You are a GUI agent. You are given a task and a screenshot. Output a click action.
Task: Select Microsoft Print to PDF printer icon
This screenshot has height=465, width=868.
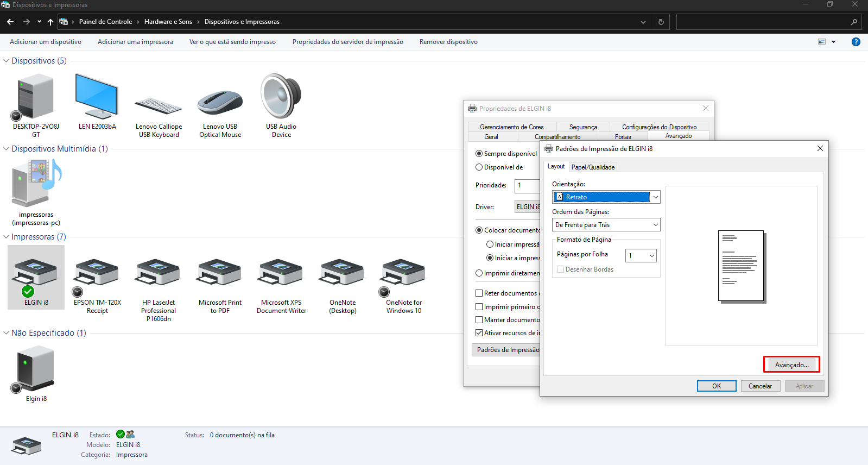click(220, 273)
